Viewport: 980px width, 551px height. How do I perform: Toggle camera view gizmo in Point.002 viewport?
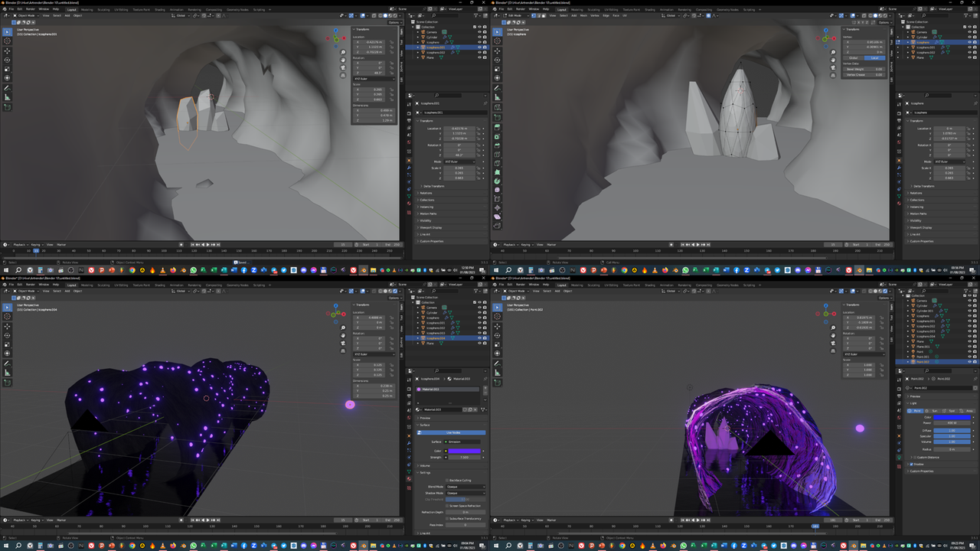click(833, 343)
